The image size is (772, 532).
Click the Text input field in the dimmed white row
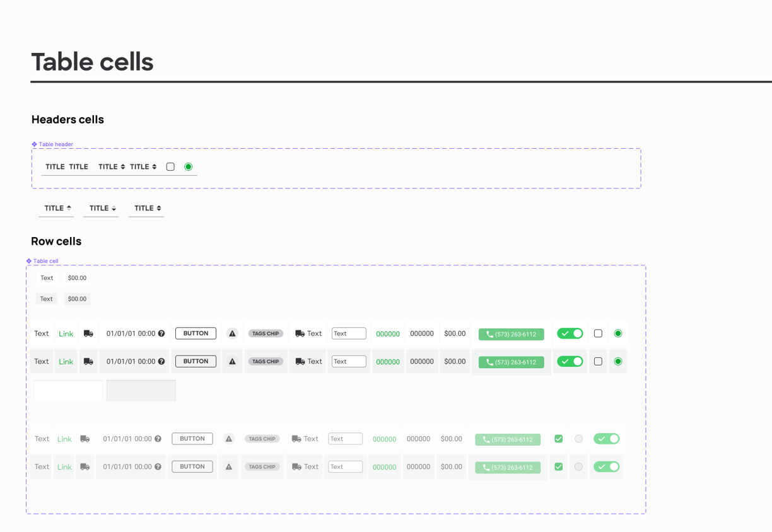pyautogui.click(x=346, y=439)
